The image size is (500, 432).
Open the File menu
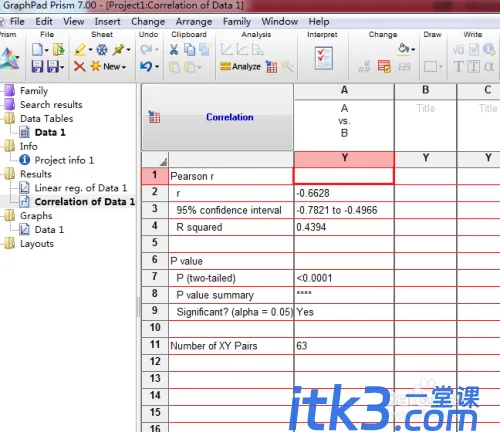(x=17, y=22)
